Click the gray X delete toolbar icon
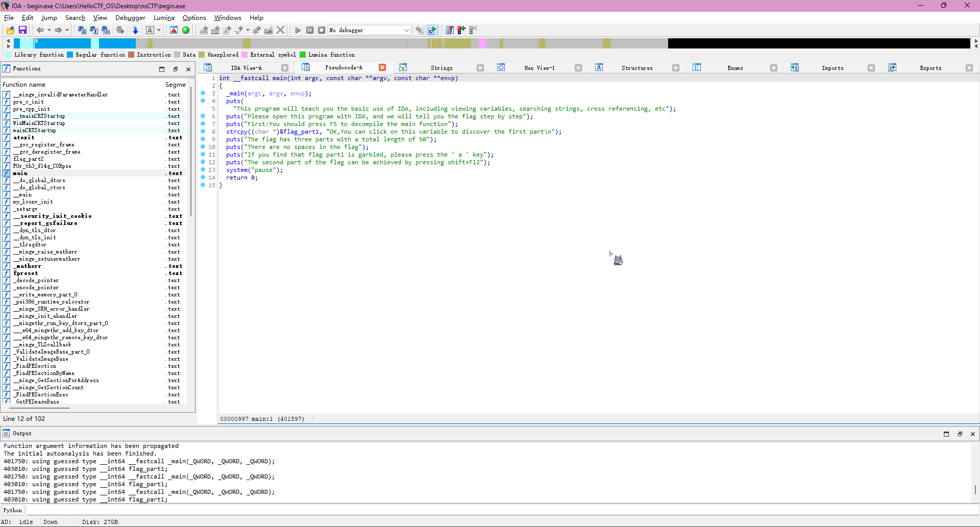The height and width of the screenshot is (527, 980). pos(280,30)
